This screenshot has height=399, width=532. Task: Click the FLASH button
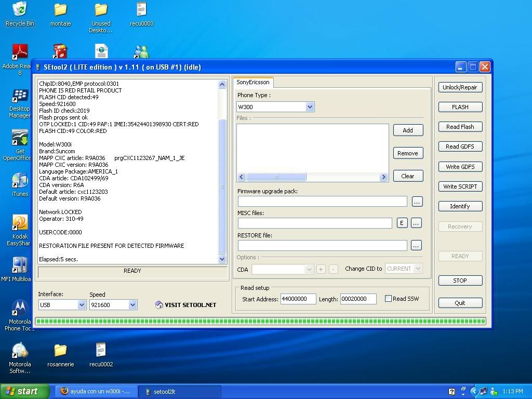click(460, 107)
